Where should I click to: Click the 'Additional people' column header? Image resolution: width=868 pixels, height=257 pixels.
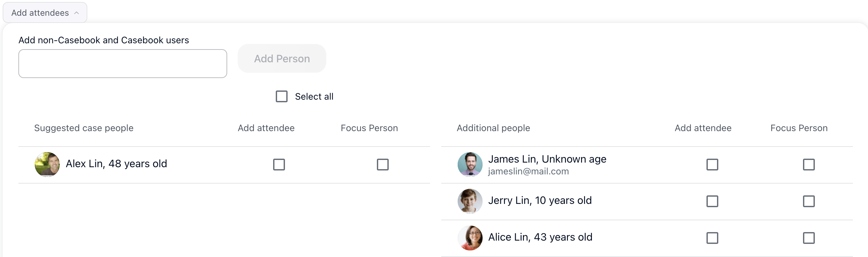(493, 128)
